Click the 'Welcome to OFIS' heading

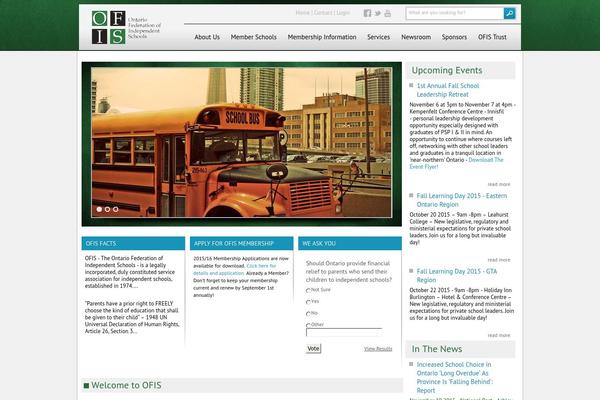126,385
